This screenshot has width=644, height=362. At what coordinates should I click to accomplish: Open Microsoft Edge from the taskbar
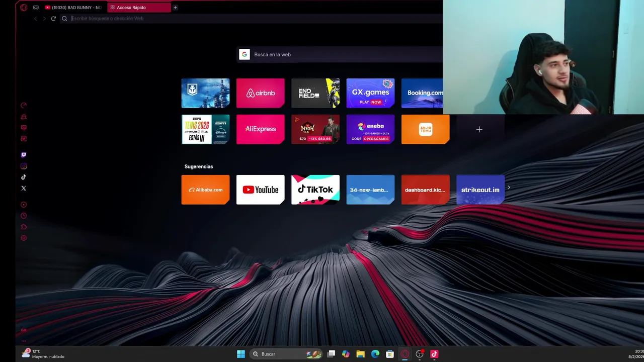[375, 354]
